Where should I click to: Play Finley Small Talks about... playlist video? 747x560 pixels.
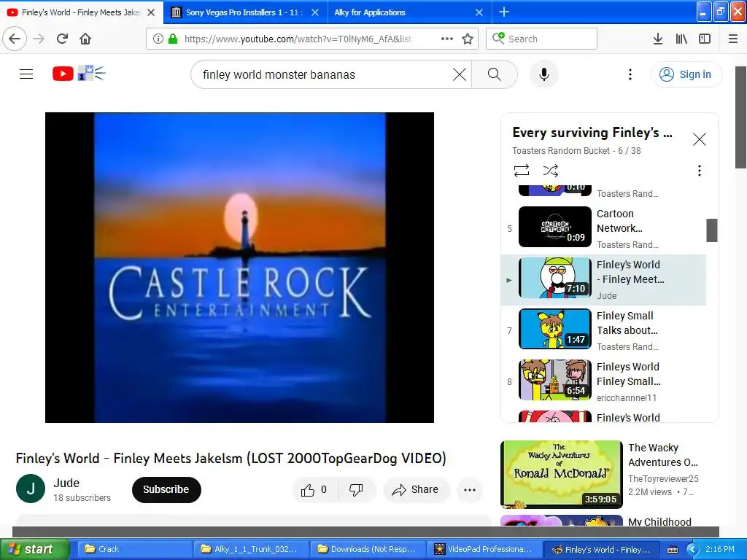[x=555, y=329]
